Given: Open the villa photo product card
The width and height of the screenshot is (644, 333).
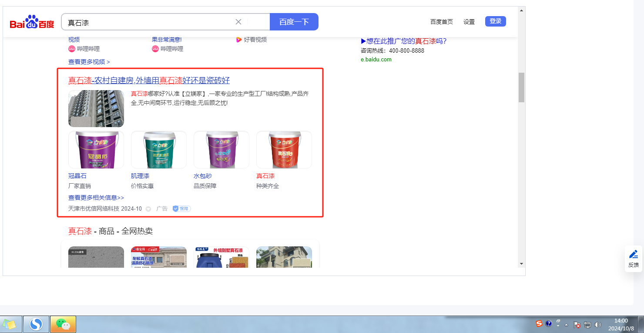Looking at the screenshot, I should (284, 257).
